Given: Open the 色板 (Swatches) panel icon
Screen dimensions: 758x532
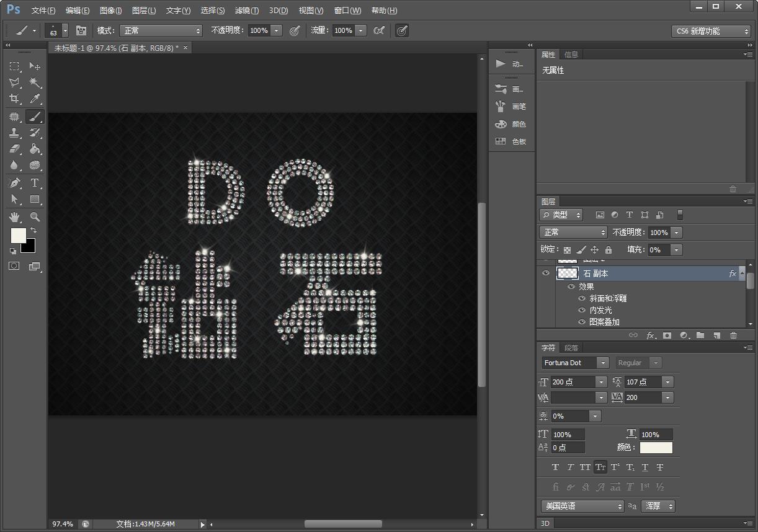Looking at the screenshot, I should pyautogui.click(x=501, y=141).
